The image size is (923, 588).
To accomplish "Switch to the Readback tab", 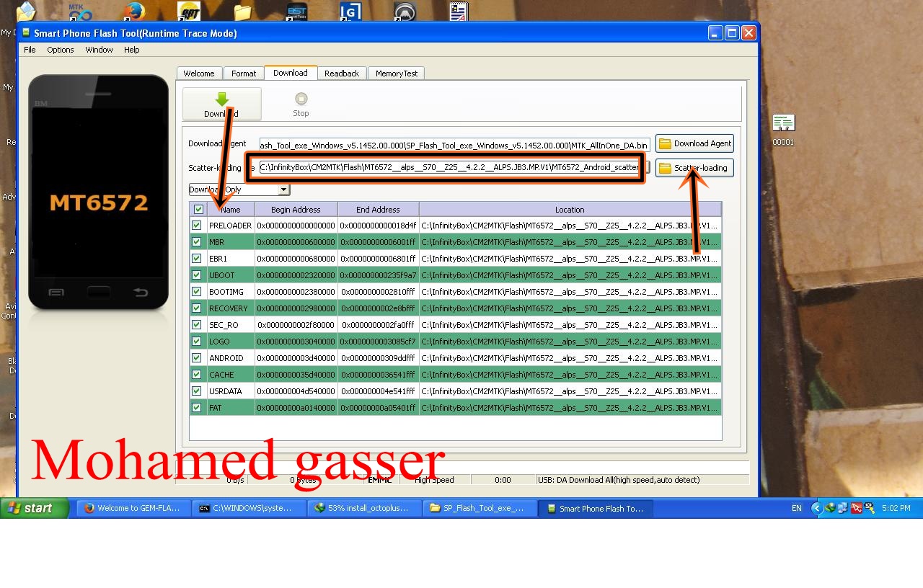I will tap(342, 73).
